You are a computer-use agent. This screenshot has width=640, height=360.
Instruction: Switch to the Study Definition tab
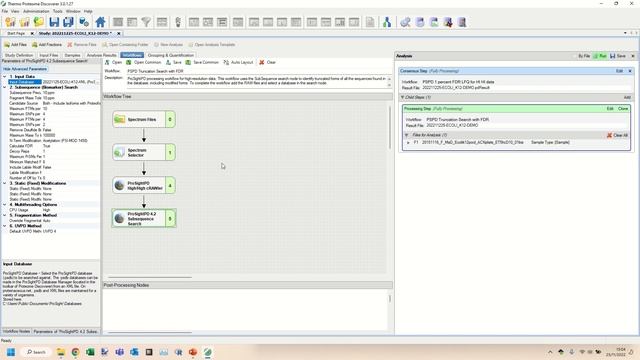[x=19, y=55]
